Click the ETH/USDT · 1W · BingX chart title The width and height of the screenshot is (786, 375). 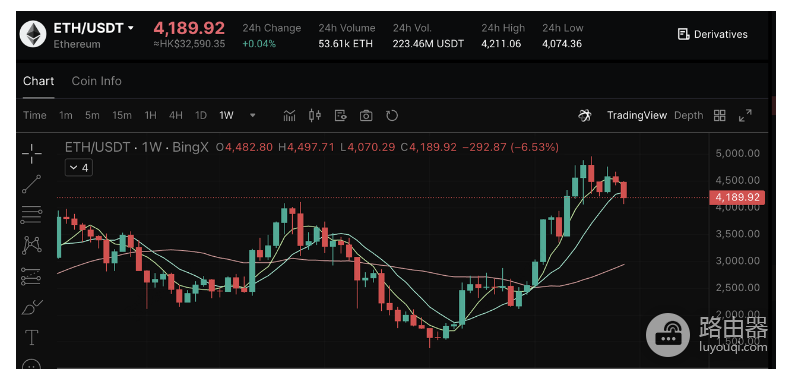136,147
